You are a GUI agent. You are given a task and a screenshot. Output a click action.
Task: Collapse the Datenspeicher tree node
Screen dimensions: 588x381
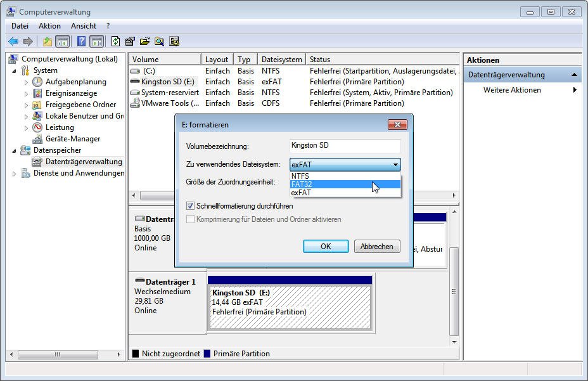point(14,150)
